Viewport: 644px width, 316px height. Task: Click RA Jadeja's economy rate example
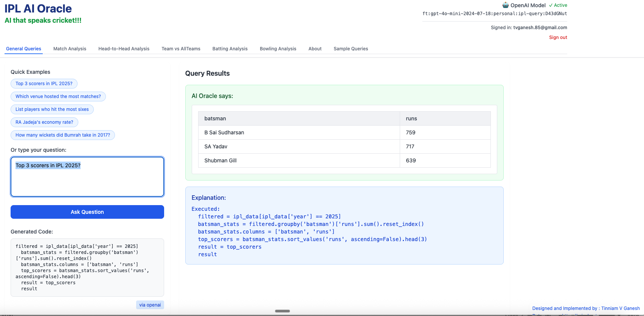(44, 122)
